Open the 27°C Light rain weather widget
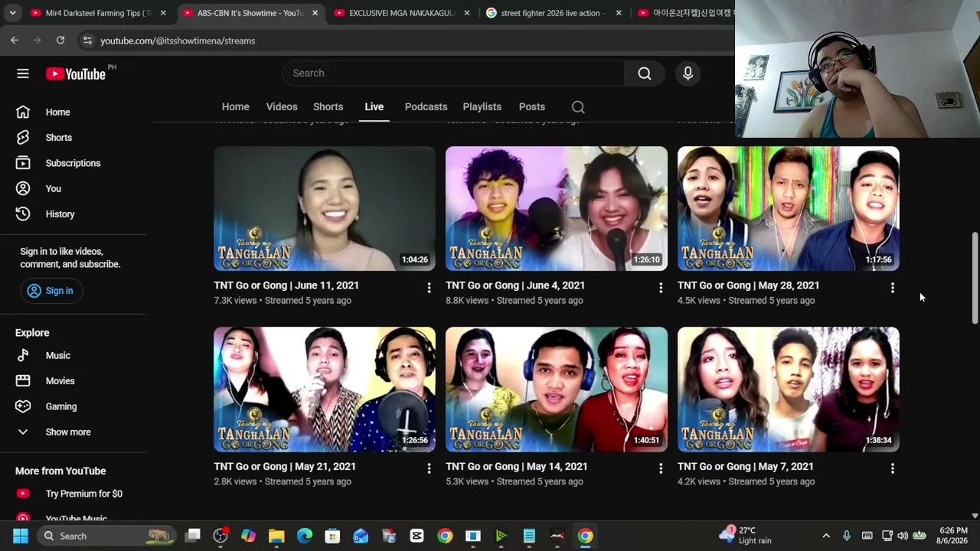The width and height of the screenshot is (980, 551). point(745,536)
